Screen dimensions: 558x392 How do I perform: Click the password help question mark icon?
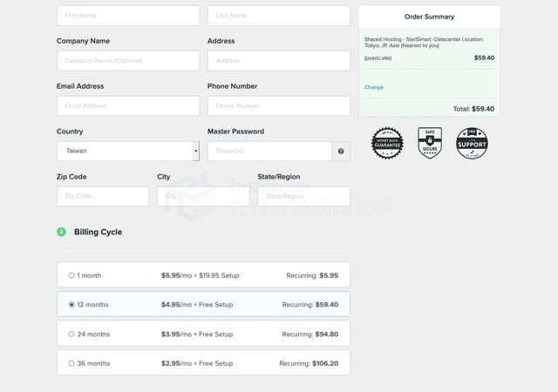pyautogui.click(x=341, y=152)
